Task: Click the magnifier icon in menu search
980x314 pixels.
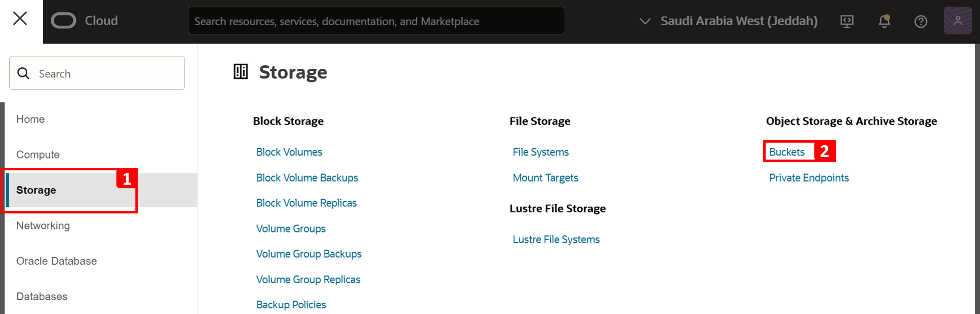Action: click(24, 73)
